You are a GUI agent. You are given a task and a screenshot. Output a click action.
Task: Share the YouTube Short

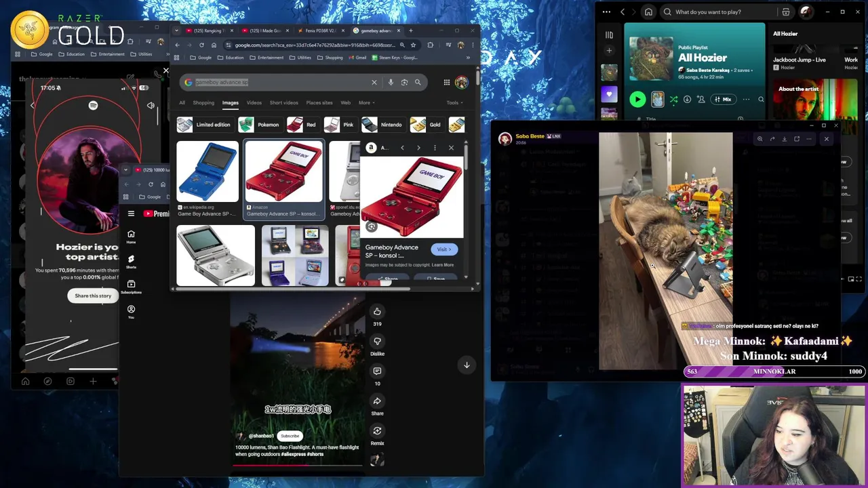pos(377,401)
